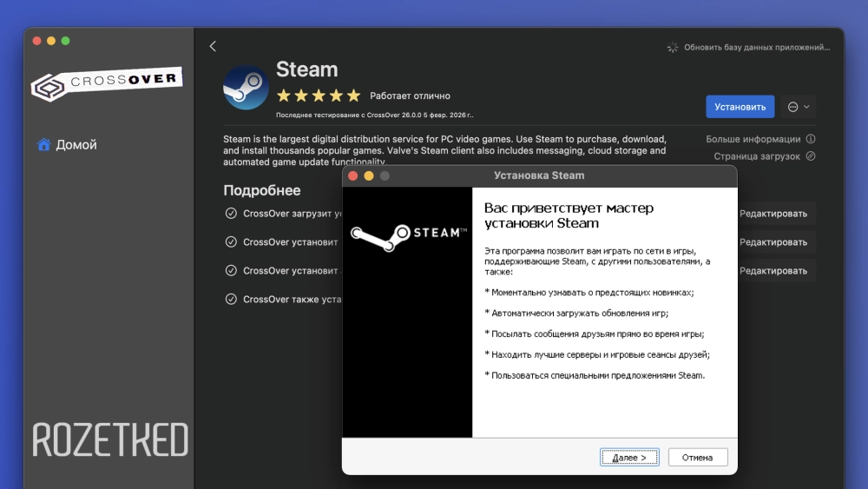
Task: Click the icon beside Страница загрузок
Action: pyautogui.click(x=811, y=156)
